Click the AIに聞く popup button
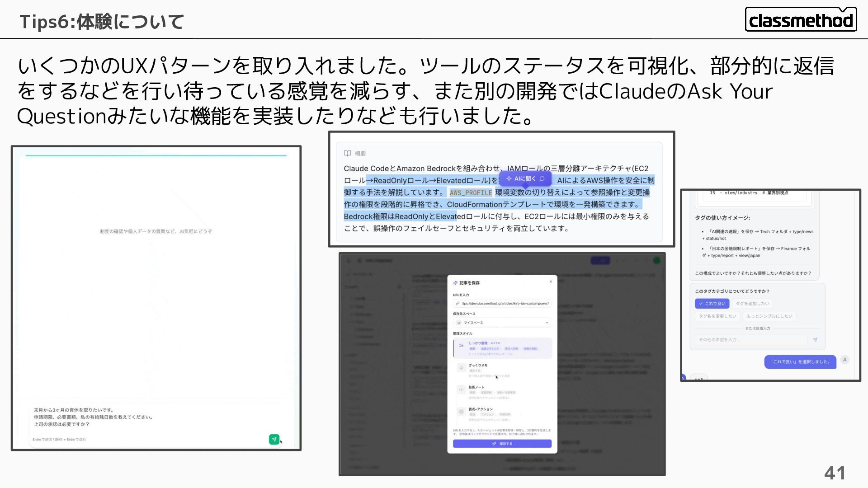The height and width of the screenshot is (488, 868). (525, 178)
